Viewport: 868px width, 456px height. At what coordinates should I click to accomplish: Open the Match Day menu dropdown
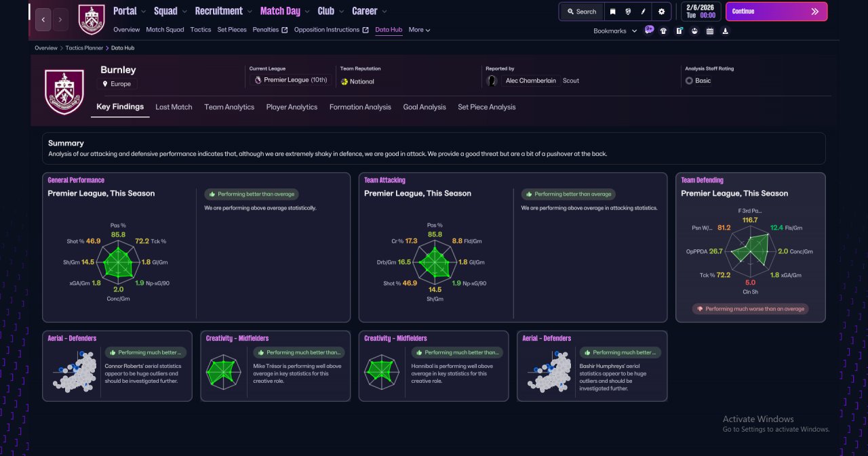tap(285, 11)
